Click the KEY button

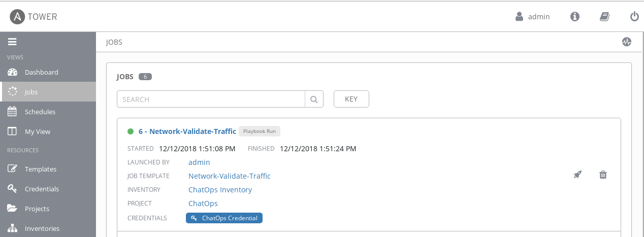pyautogui.click(x=351, y=99)
